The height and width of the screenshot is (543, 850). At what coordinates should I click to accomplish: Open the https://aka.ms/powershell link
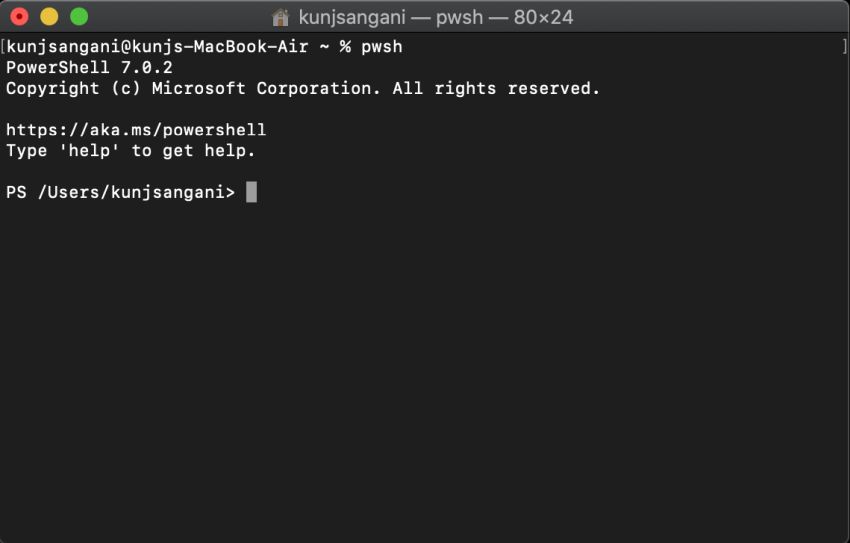[x=136, y=130]
